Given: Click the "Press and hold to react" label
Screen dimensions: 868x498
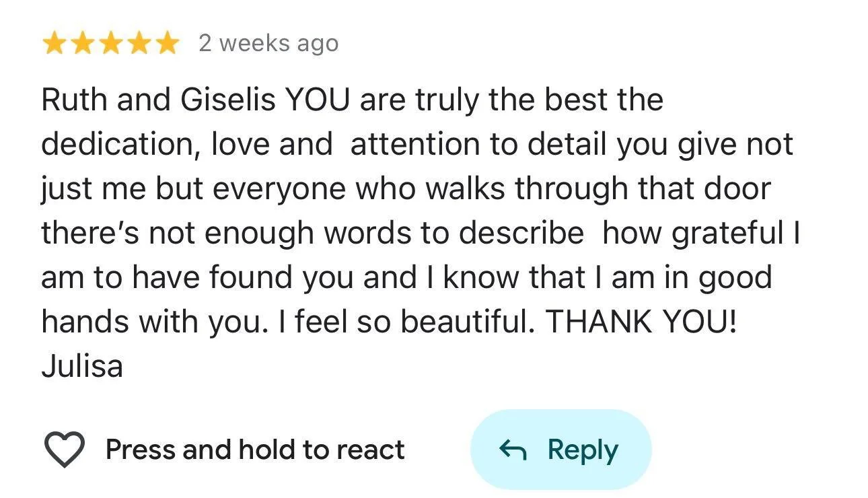Looking at the screenshot, I should point(255,450).
